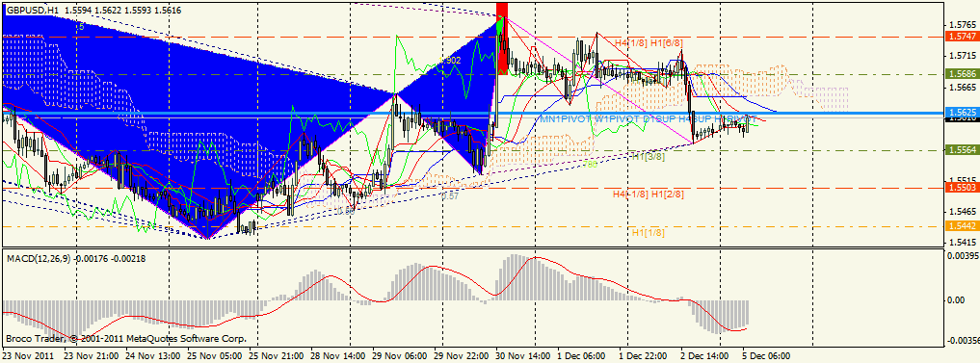
Task: Select the yellow 1.5442 price level tag
Action: (962, 226)
